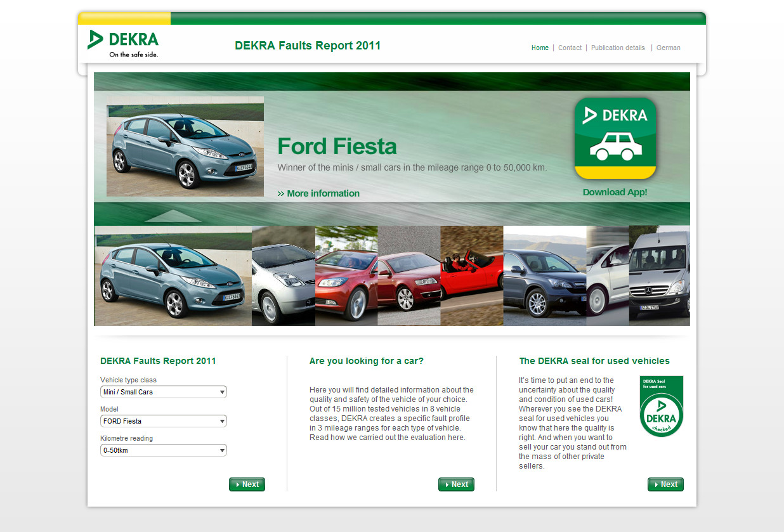This screenshot has height=532, width=784.
Task: Click the 'Kilometre reading' label
Action: 126,438
